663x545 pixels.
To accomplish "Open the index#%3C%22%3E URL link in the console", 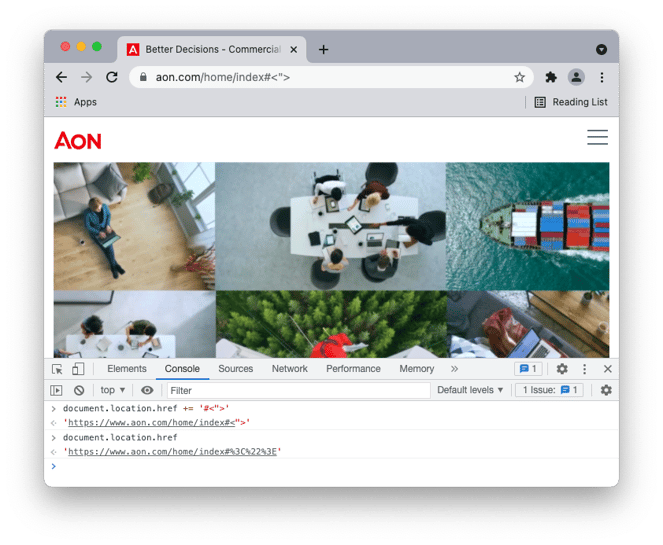I will pos(173,452).
